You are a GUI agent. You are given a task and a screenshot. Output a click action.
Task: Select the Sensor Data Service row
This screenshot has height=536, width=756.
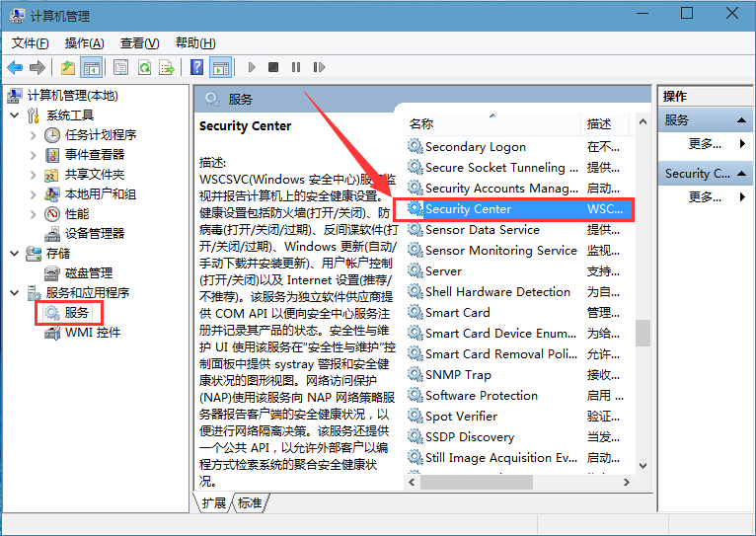pyautogui.click(x=519, y=230)
